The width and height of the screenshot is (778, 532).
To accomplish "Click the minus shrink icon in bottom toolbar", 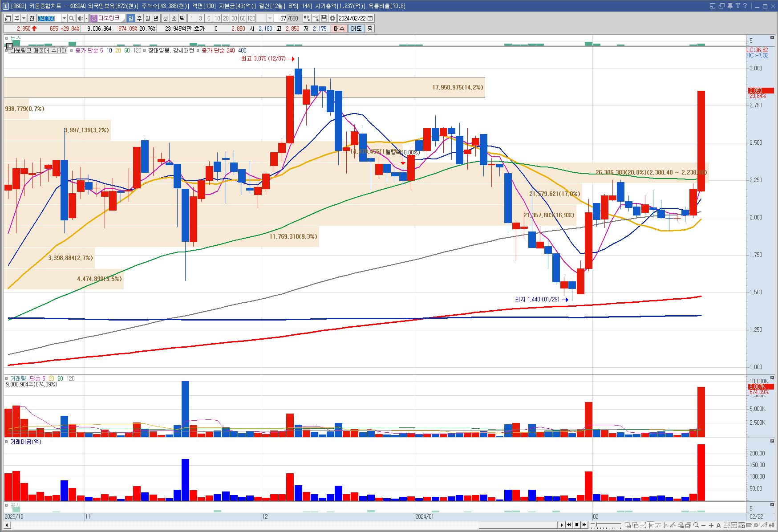I will [x=704, y=525].
